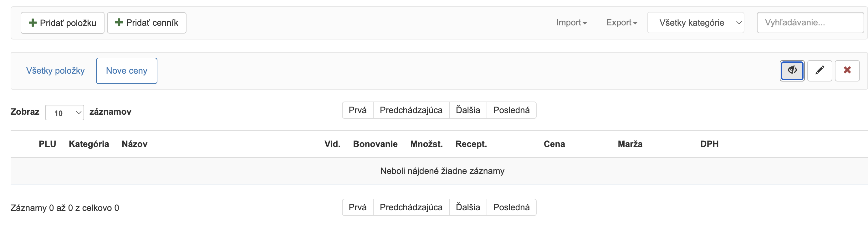Delete price list with red X icon
Image resolution: width=868 pixels, height=230 pixels.
pos(847,71)
